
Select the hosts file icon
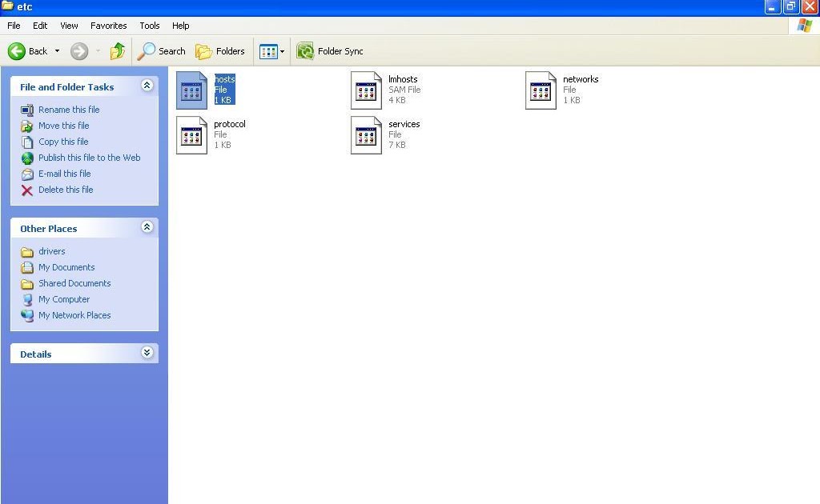coord(191,90)
